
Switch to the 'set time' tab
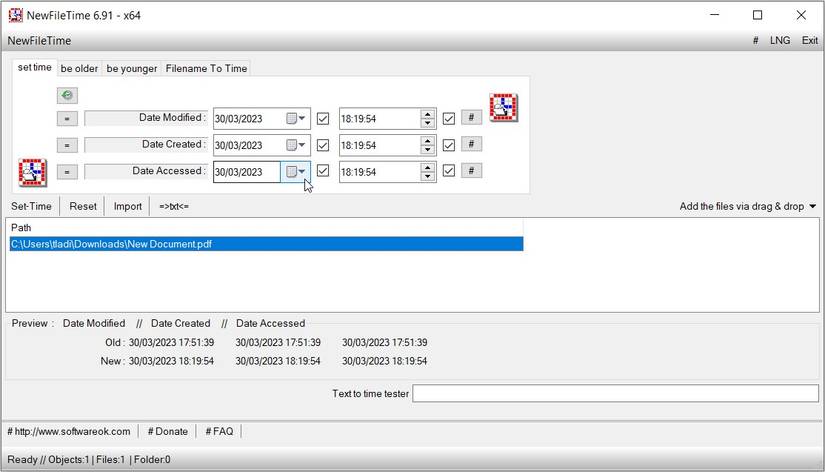tap(35, 67)
